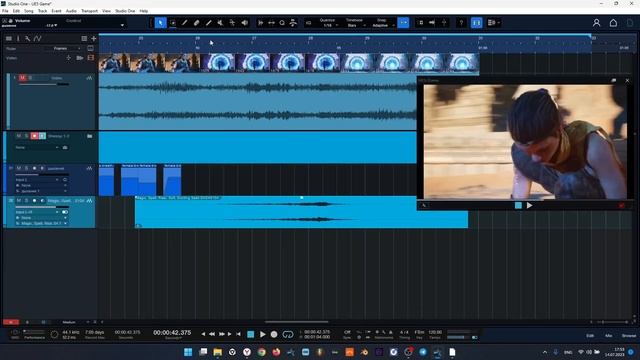Select the Mute tool
640x360 pixels.
pos(220,23)
